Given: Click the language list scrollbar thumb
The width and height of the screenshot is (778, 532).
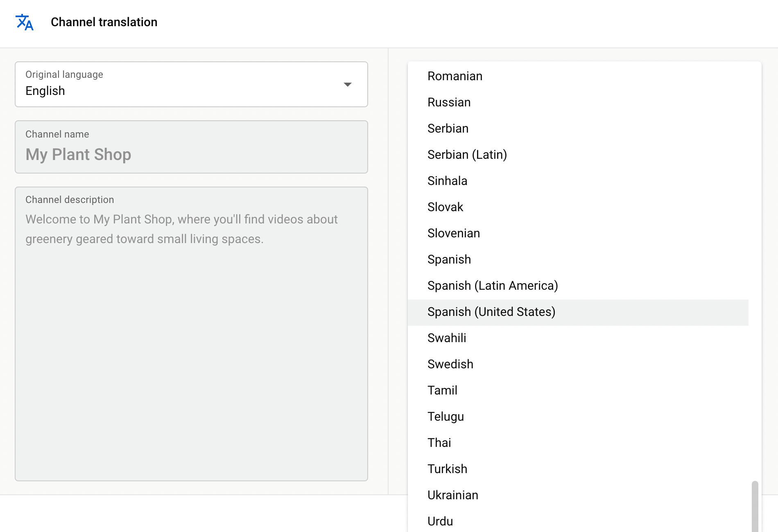Looking at the screenshot, I should coord(755,507).
